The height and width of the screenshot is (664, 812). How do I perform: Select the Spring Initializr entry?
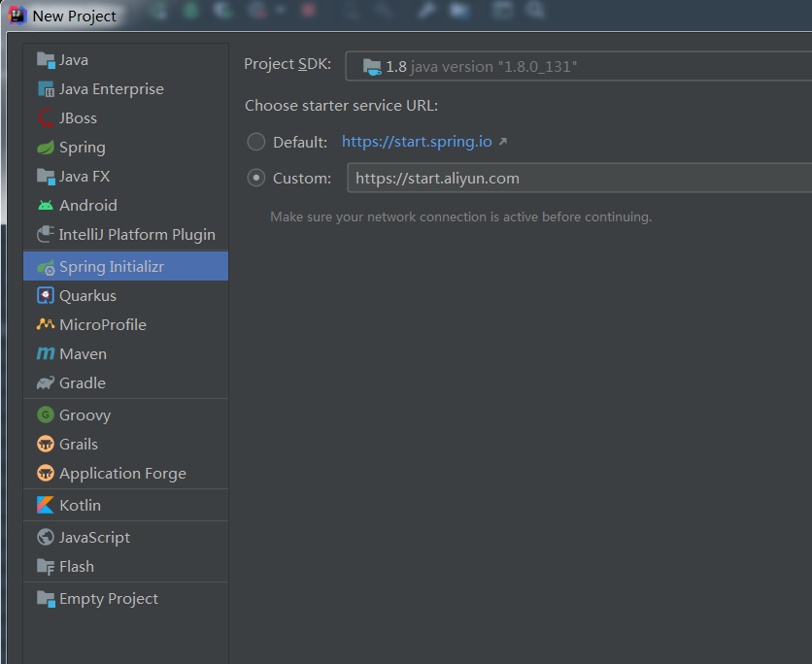126,266
